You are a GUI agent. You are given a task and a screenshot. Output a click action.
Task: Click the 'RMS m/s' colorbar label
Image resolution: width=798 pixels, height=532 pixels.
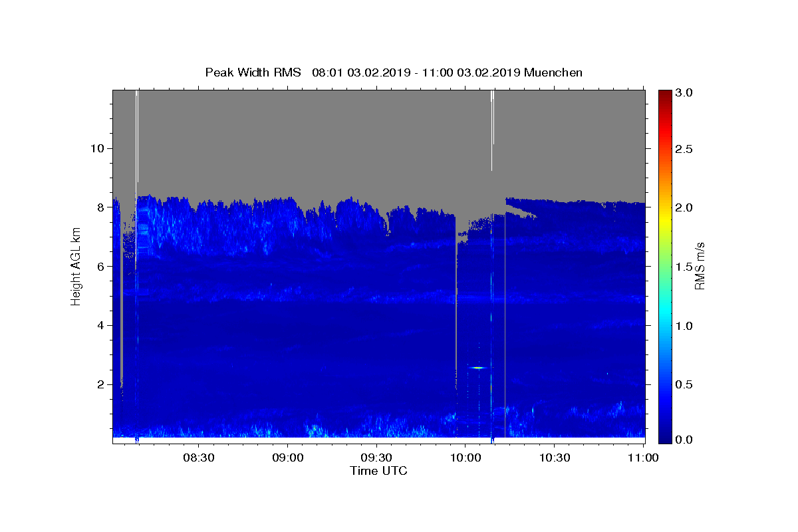(x=699, y=266)
